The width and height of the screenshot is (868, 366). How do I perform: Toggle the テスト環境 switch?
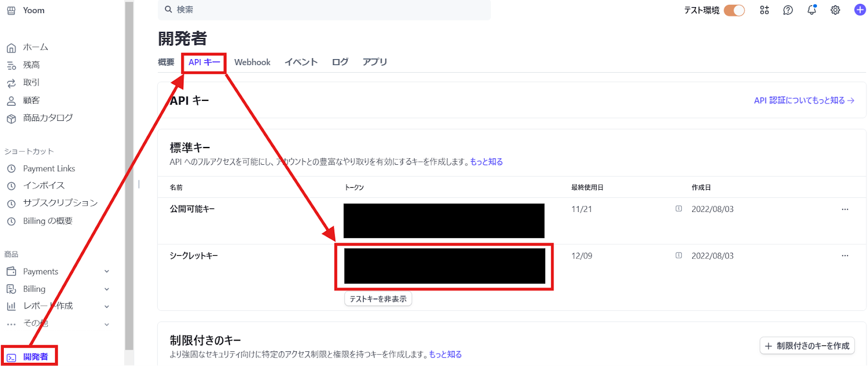click(x=734, y=10)
